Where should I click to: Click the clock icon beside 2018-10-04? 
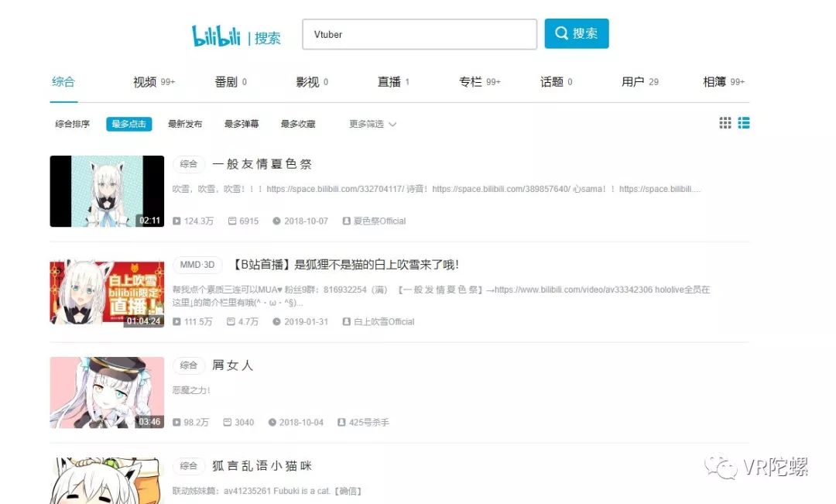coord(272,423)
